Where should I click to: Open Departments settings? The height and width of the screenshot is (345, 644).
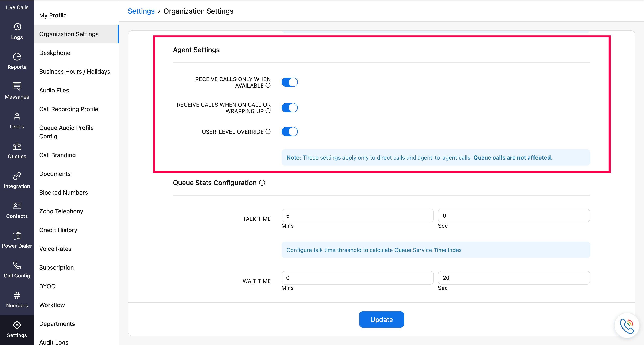57,324
